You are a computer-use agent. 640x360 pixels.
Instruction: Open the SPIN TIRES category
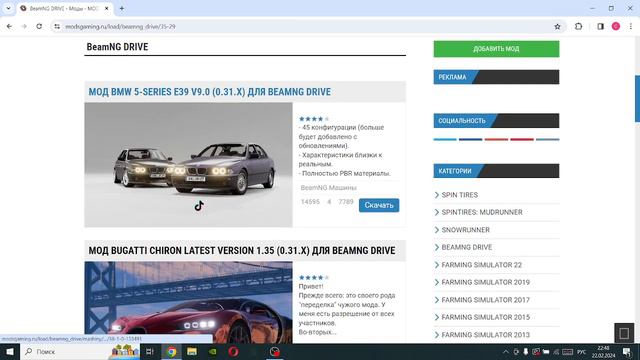[x=460, y=195]
